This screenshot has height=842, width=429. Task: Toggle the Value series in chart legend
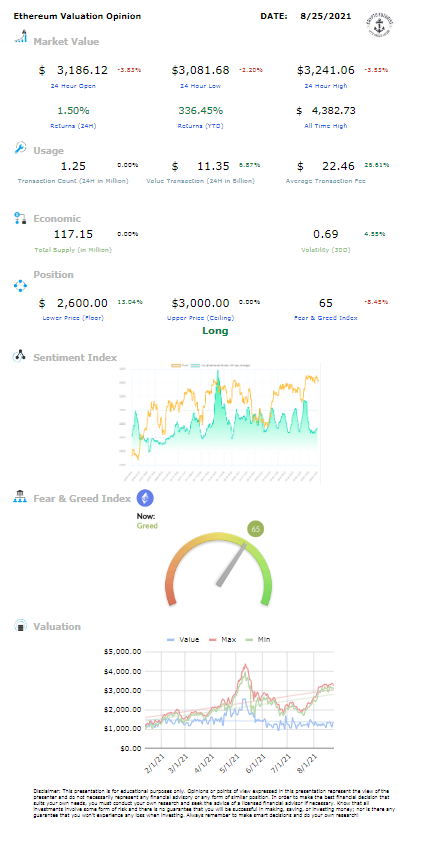tap(184, 640)
